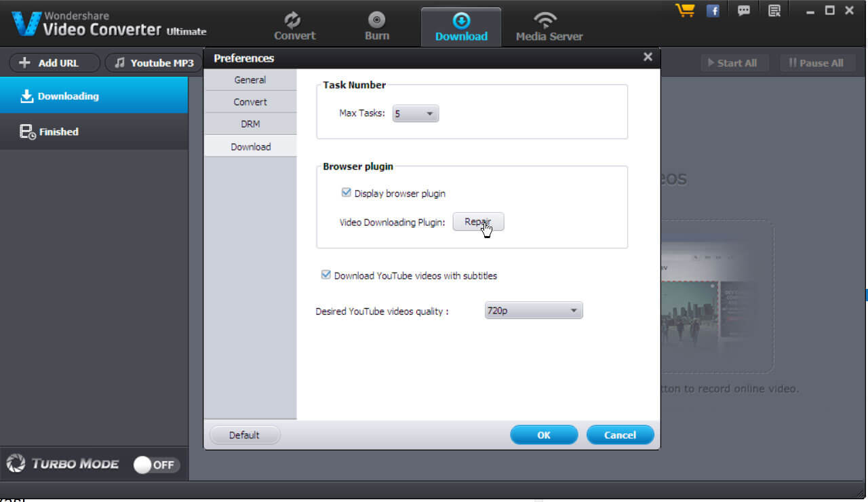Toggle Turbo Mode switch

pos(156,465)
